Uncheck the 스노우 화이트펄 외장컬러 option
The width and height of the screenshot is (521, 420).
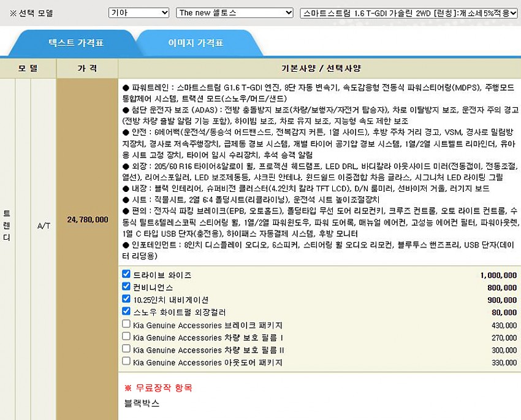point(126,311)
